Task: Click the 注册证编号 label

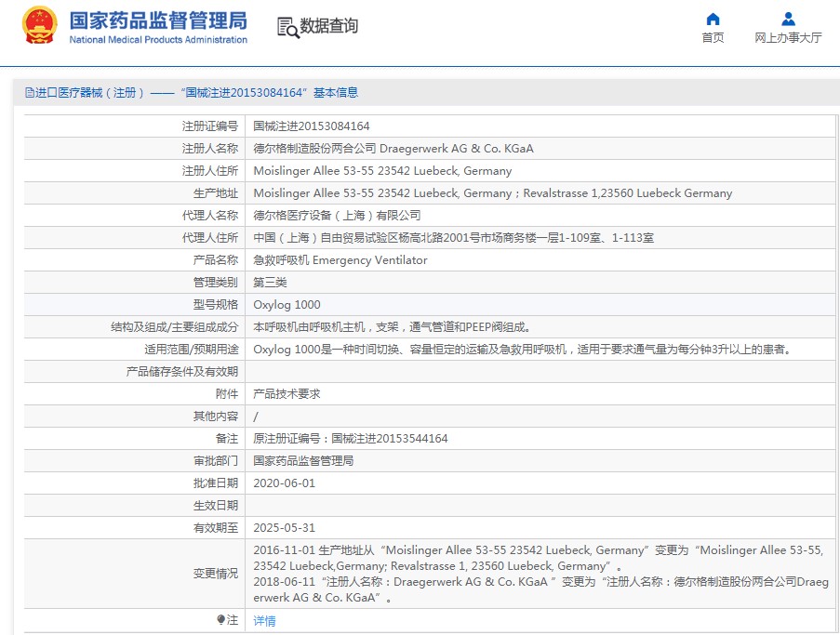Action: [210, 126]
